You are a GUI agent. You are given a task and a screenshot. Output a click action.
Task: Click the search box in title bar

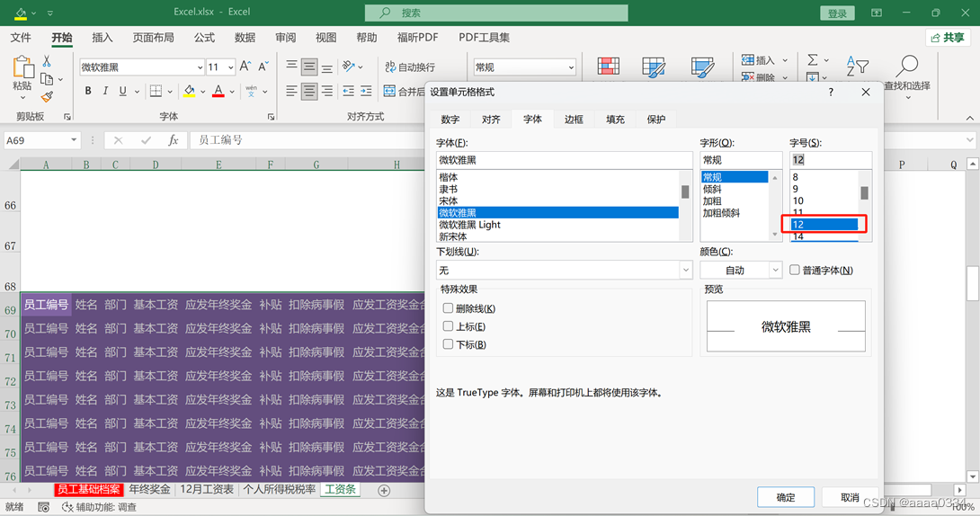tap(497, 13)
